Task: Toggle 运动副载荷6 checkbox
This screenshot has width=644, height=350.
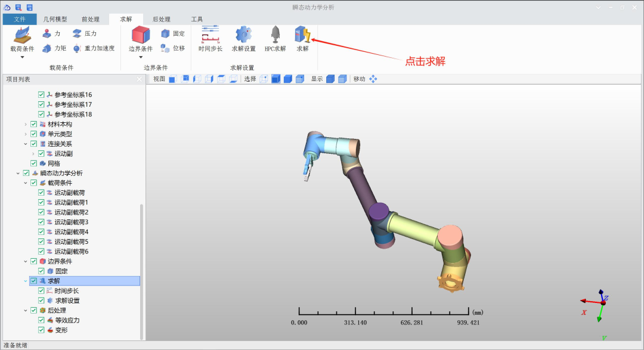Action: pos(41,252)
